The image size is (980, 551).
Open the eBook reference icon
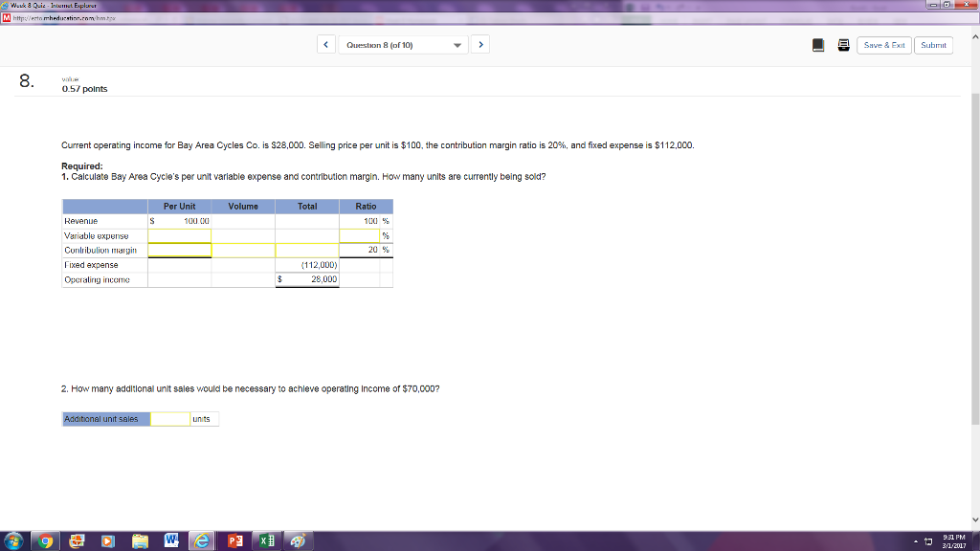pos(818,45)
